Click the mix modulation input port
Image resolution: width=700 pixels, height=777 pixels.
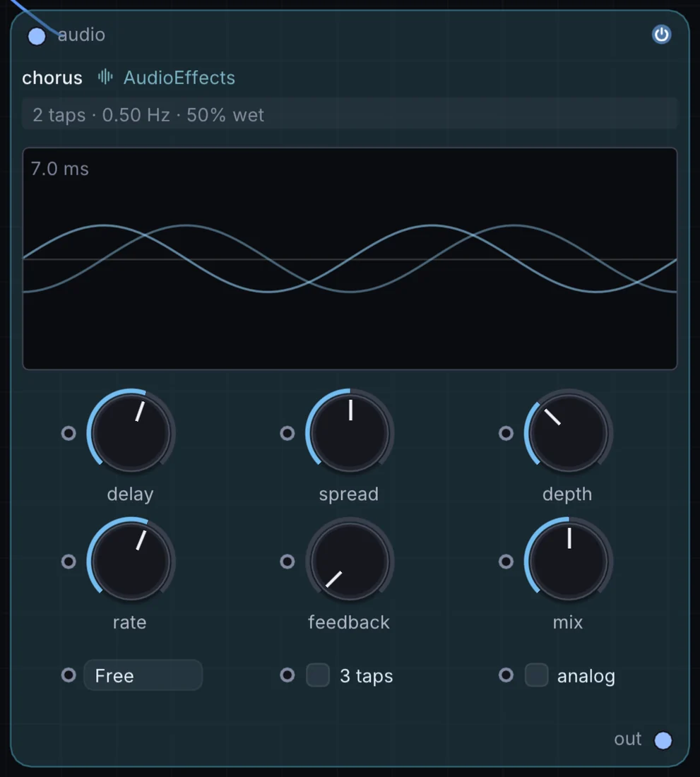(506, 562)
